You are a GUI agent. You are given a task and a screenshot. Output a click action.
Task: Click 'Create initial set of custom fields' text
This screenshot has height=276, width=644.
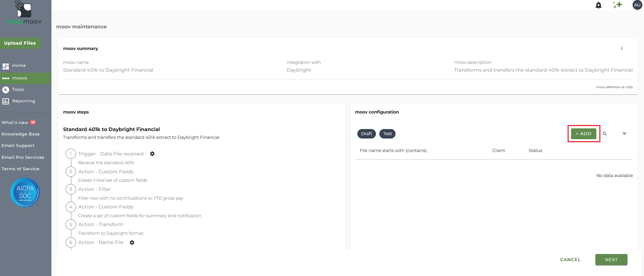(x=113, y=180)
